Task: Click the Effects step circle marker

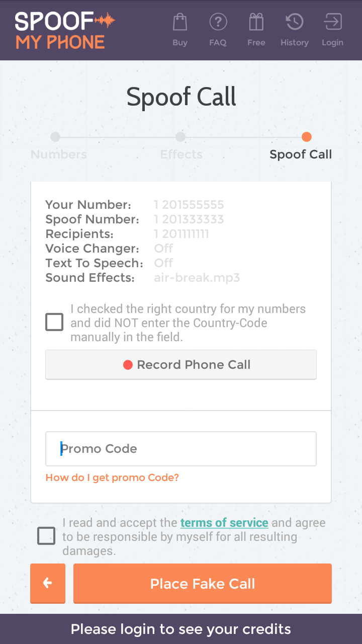Action: tap(180, 137)
